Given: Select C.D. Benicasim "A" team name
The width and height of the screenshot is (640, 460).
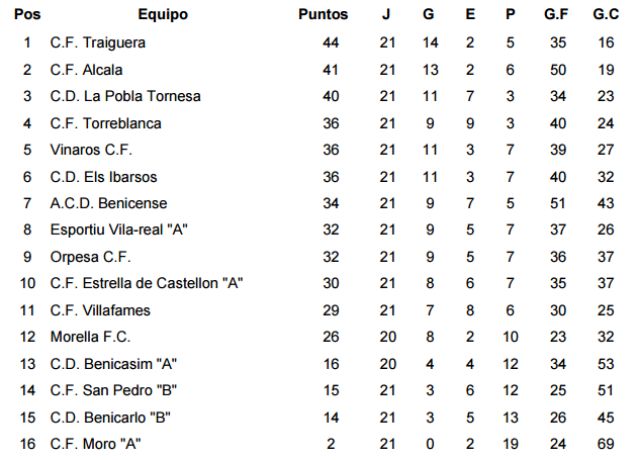Looking at the screenshot, I should (113, 364).
